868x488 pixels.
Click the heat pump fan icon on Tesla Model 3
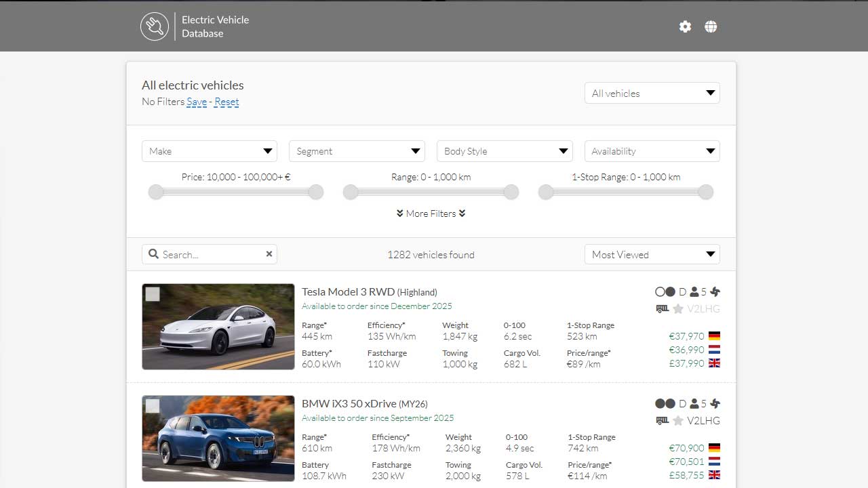pos(715,291)
